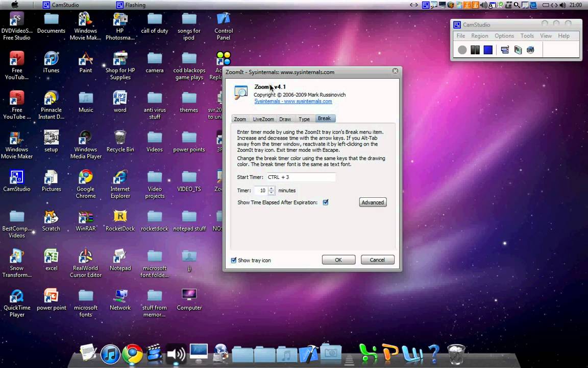The width and height of the screenshot is (588, 368).
Task: Click the iTunes desktop shortcut
Action: pyautogui.click(x=51, y=62)
